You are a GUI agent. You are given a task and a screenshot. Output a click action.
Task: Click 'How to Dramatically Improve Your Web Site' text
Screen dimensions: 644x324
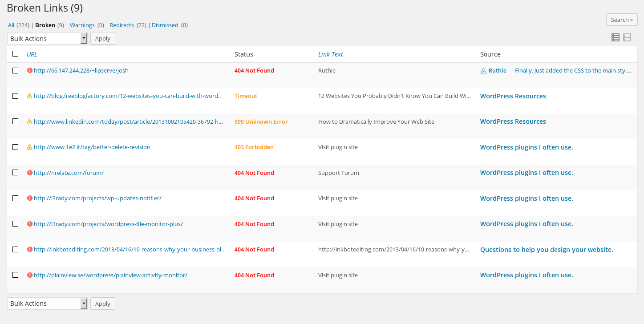pos(376,121)
